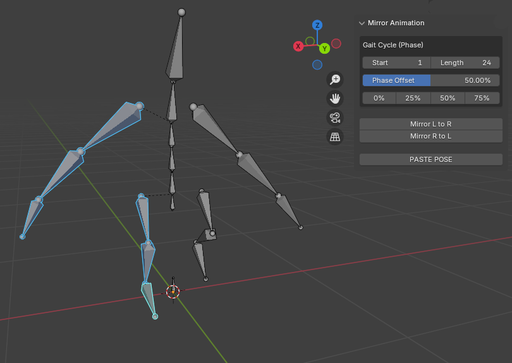Click the zoom view magnifier icon

(335, 79)
